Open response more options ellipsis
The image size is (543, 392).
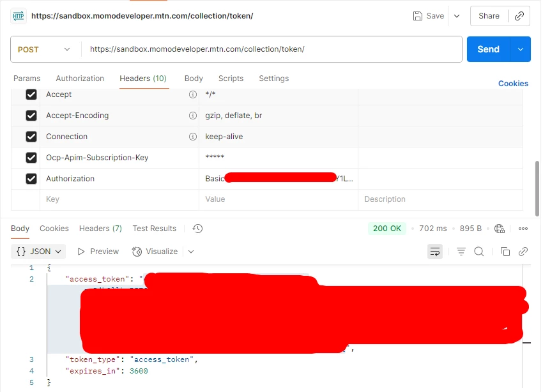pos(523,229)
